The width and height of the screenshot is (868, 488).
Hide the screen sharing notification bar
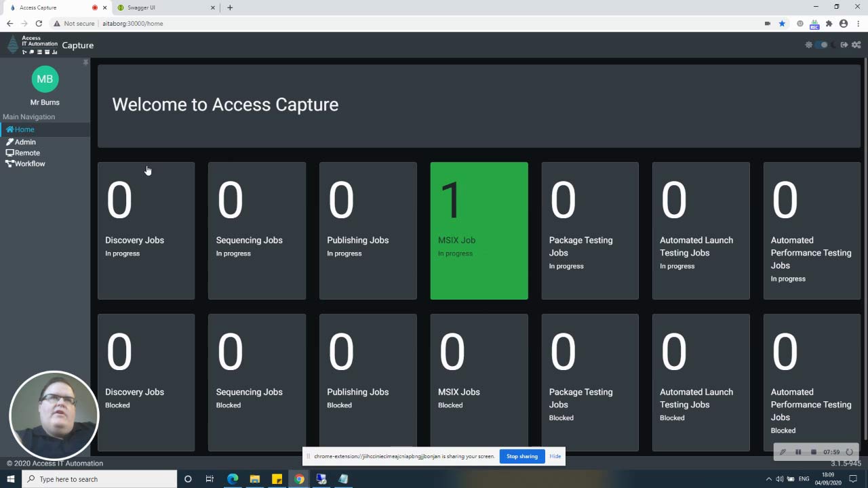[555, 456]
